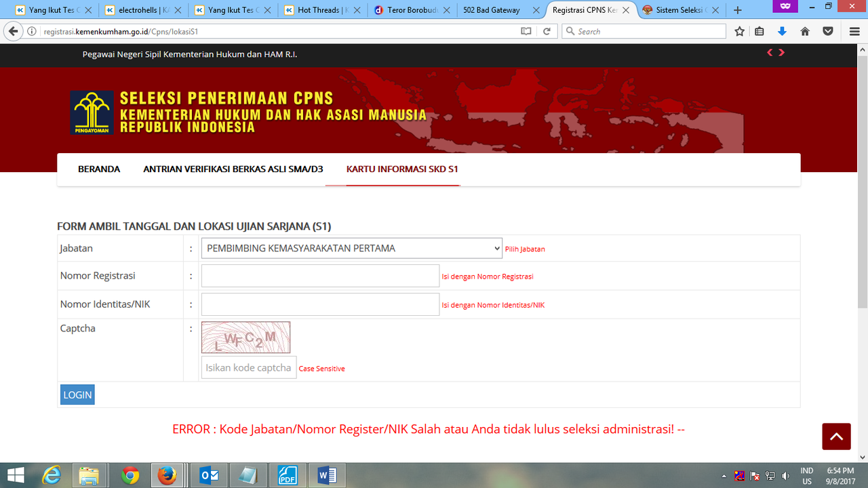868x488 pixels.
Task: Click 'Pegawai Negeri Sipil Kementerian Hukum' ticker text
Action: pyautogui.click(x=190, y=54)
